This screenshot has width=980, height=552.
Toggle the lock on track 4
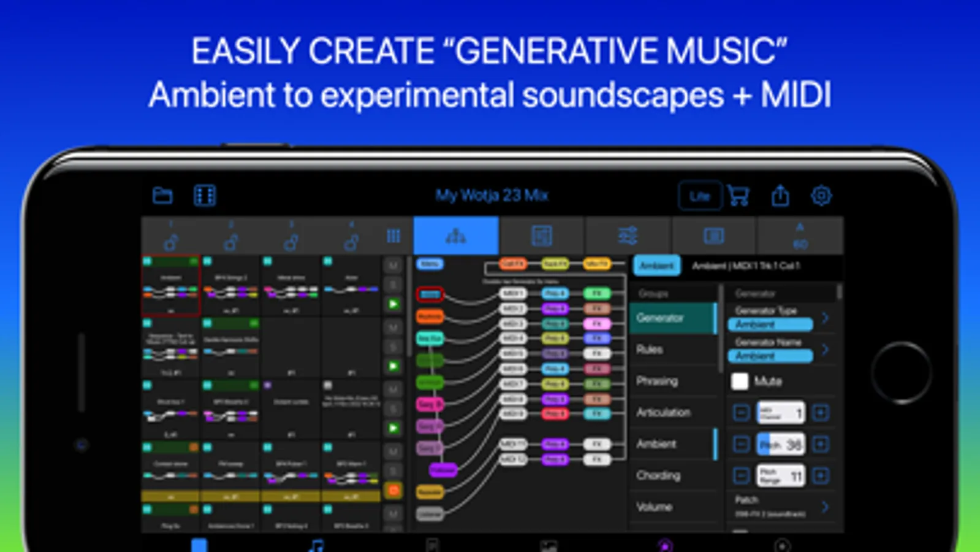coord(351,242)
